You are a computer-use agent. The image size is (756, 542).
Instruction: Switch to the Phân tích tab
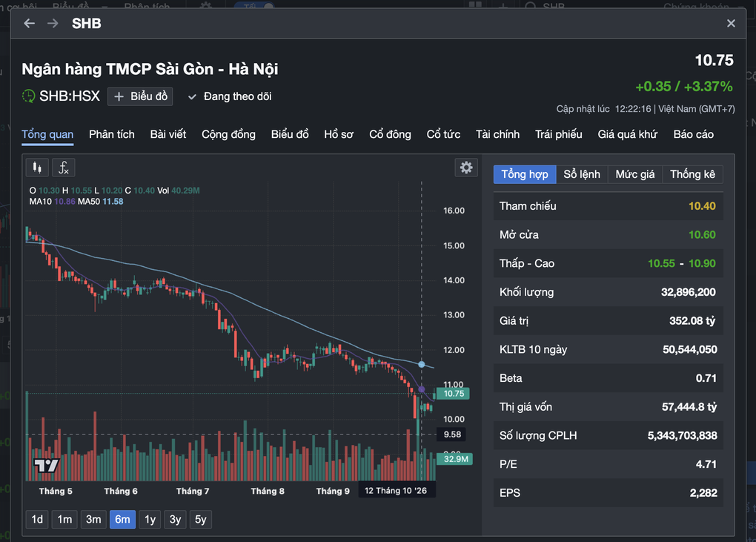pyautogui.click(x=112, y=134)
